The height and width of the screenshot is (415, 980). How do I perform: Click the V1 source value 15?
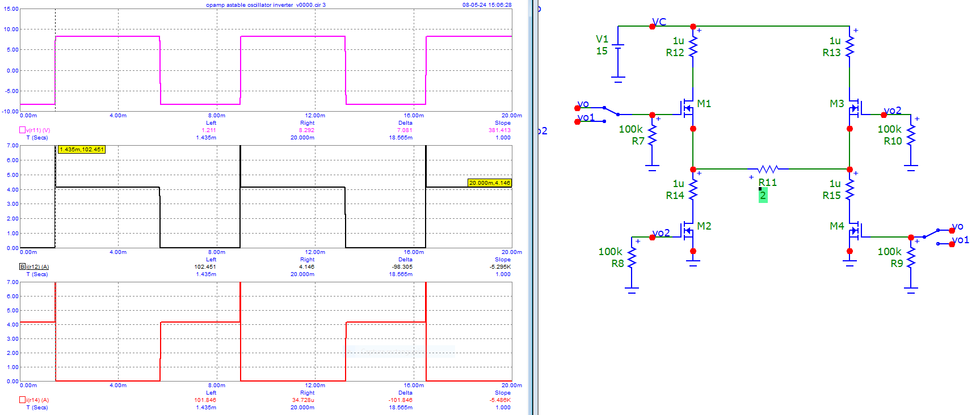click(x=602, y=51)
